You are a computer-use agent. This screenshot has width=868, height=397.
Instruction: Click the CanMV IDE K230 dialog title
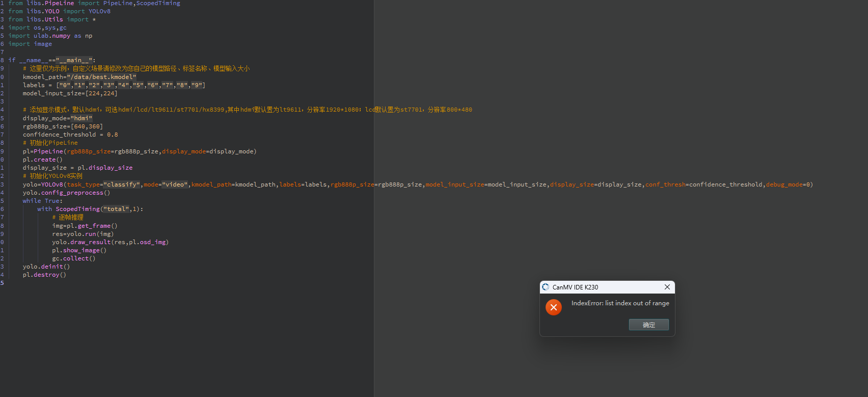pos(575,287)
